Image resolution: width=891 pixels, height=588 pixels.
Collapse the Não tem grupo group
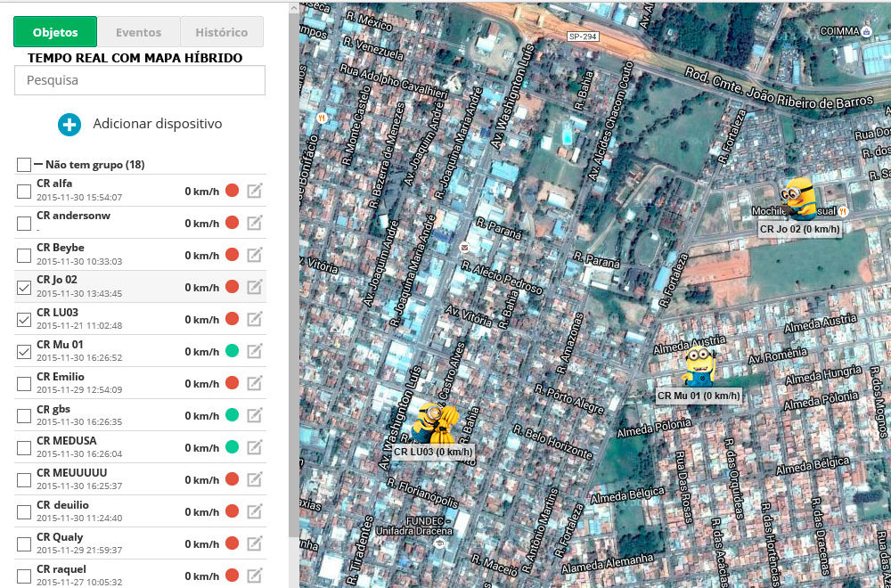pos(38,165)
